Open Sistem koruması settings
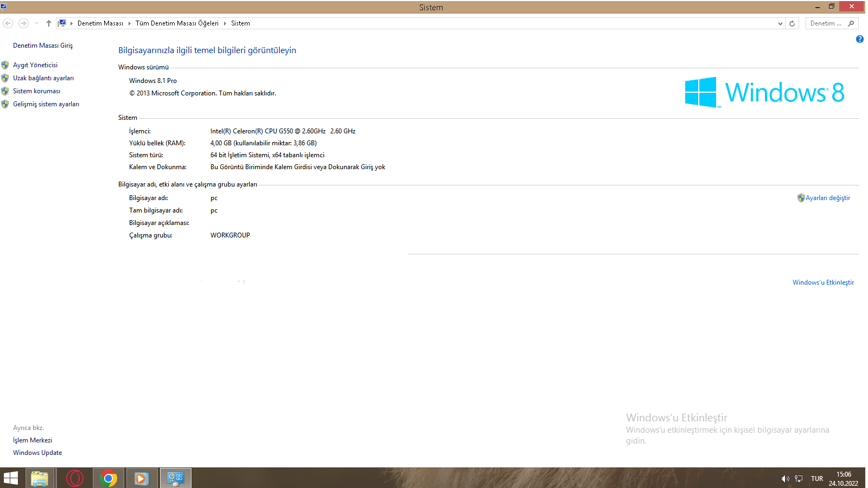868x488 pixels. pos(37,91)
